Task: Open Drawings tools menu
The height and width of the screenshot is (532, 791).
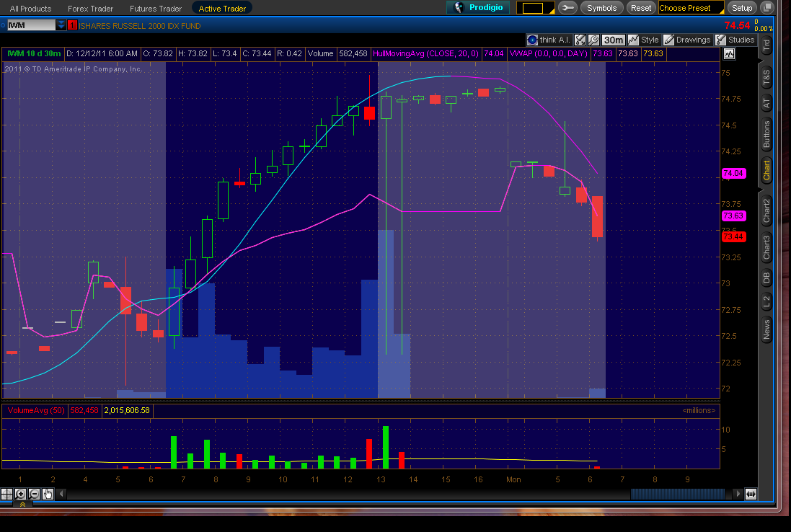Action: coord(686,40)
